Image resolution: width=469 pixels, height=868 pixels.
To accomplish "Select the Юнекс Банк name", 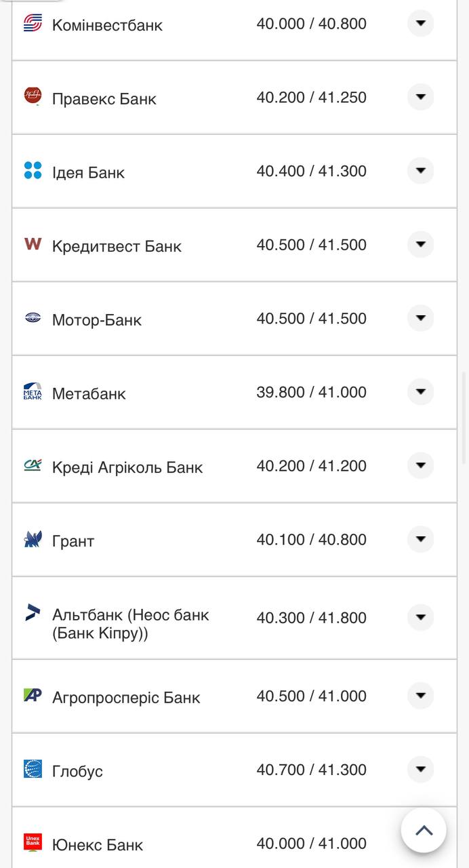I will click(x=98, y=845).
